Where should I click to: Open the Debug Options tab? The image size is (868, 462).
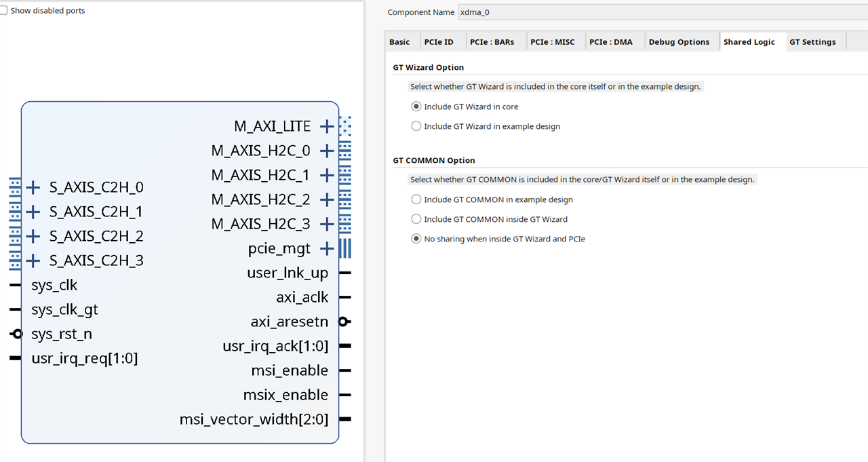[679, 42]
